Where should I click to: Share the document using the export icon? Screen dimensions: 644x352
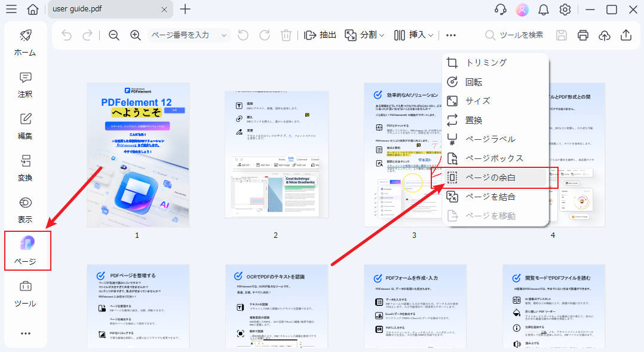tap(625, 35)
